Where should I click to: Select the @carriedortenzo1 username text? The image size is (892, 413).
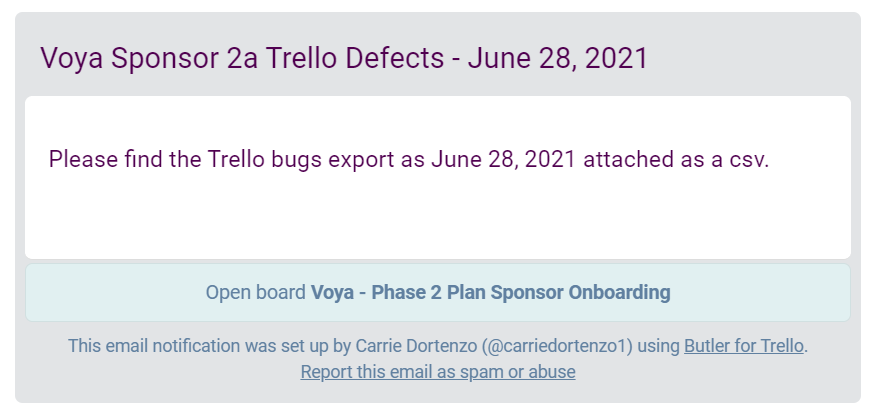tap(560, 346)
